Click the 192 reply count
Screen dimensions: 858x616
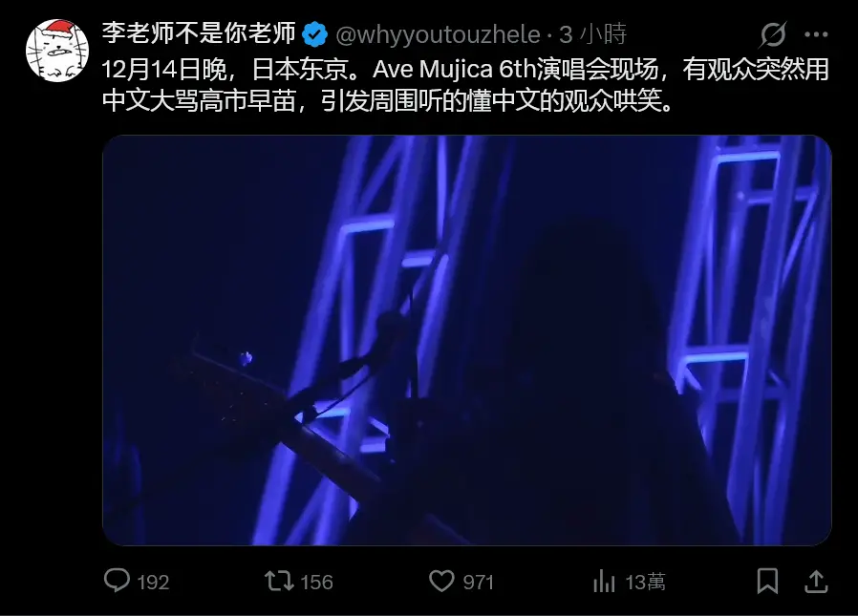tap(153, 582)
